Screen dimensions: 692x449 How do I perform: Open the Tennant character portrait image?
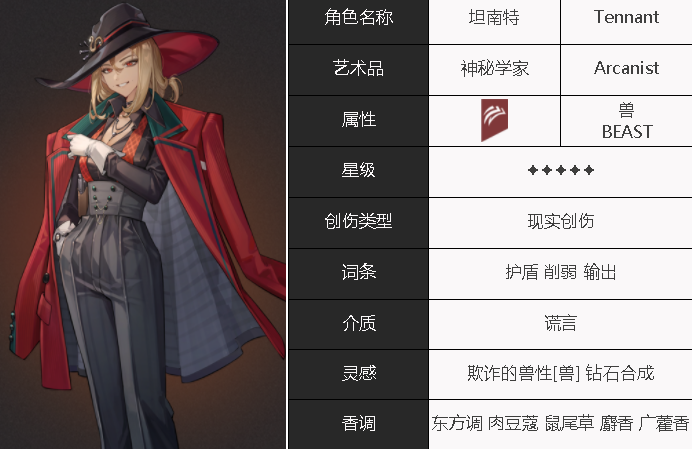(143, 224)
